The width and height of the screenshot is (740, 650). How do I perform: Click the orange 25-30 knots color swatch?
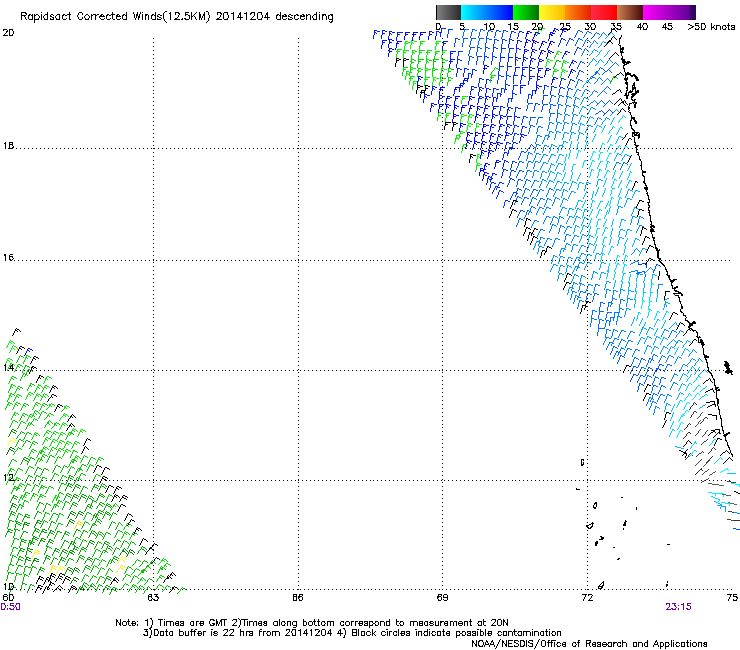[x=578, y=12]
